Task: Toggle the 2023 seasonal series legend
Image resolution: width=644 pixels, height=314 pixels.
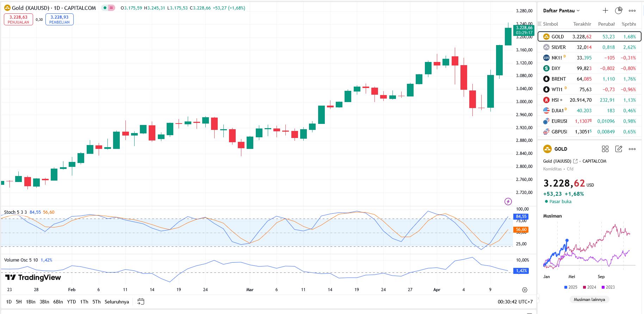Action: [x=608, y=287]
